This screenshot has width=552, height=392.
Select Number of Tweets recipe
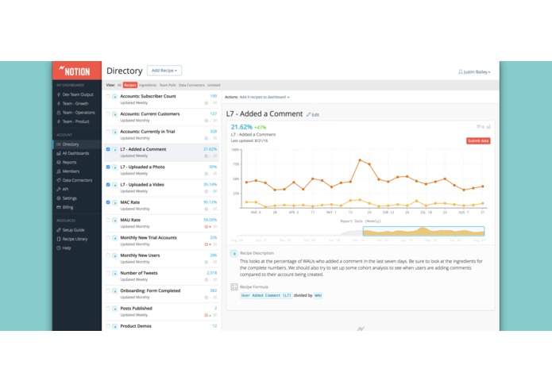click(161, 276)
